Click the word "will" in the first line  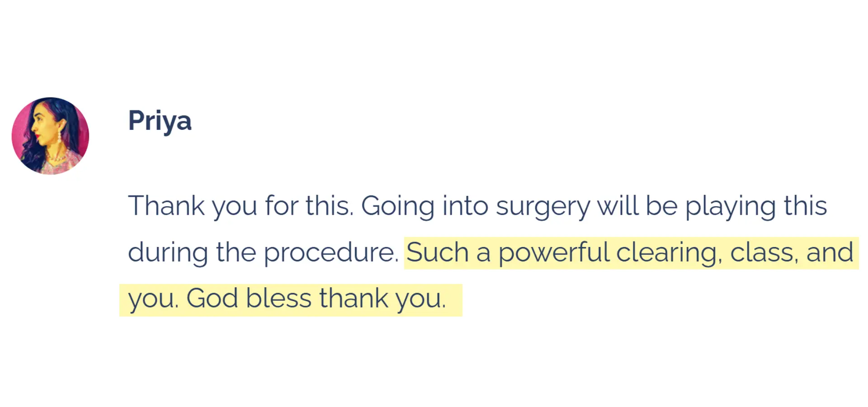point(618,206)
